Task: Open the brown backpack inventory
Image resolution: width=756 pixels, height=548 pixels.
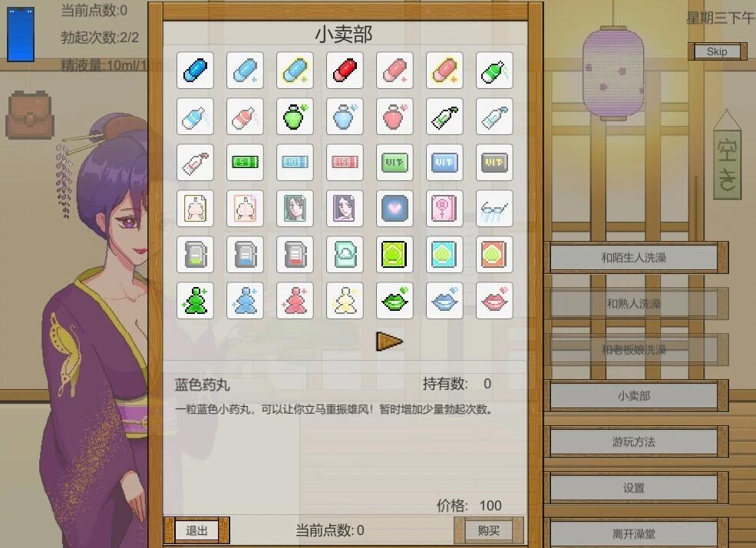Action: (29, 114)
